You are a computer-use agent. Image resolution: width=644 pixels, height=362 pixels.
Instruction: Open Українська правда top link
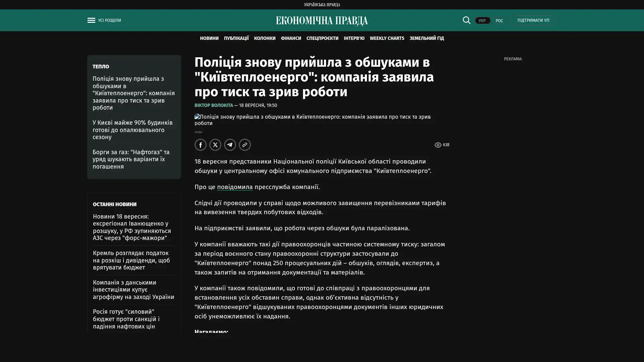pyautogui.click(x=322, y=5)
